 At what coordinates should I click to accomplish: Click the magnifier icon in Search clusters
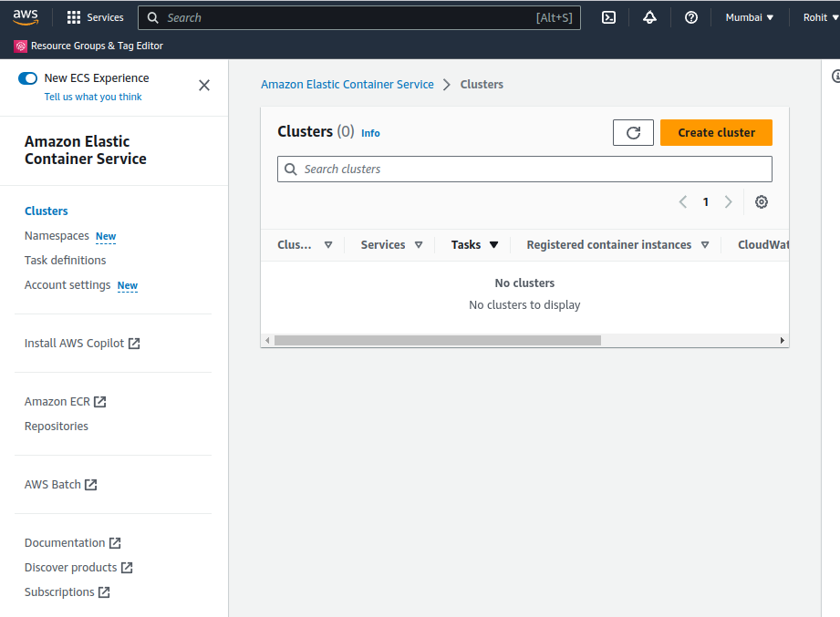point(290,170)
